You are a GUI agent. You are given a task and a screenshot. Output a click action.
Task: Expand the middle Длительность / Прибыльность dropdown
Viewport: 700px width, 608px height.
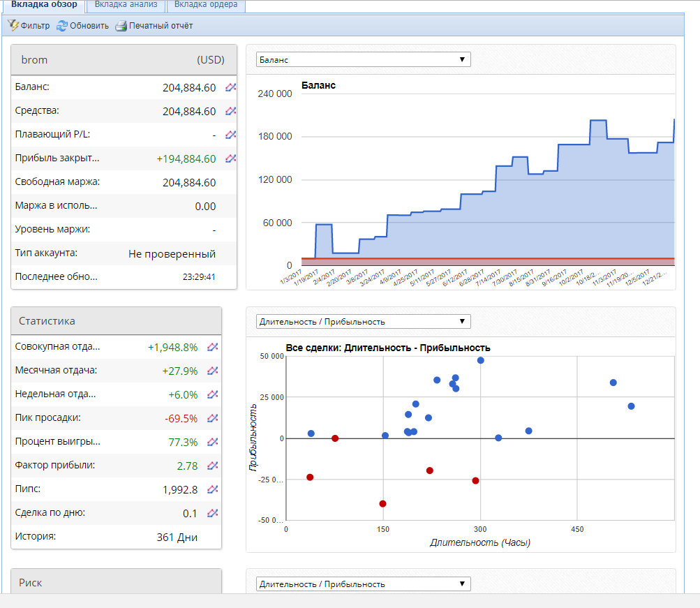363,321
